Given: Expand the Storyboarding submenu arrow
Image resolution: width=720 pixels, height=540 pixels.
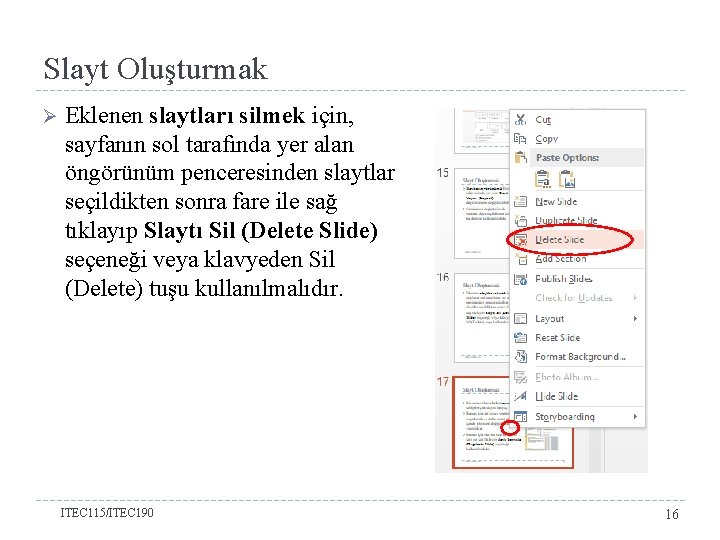Looking at the screenshot, I should 636,417.
